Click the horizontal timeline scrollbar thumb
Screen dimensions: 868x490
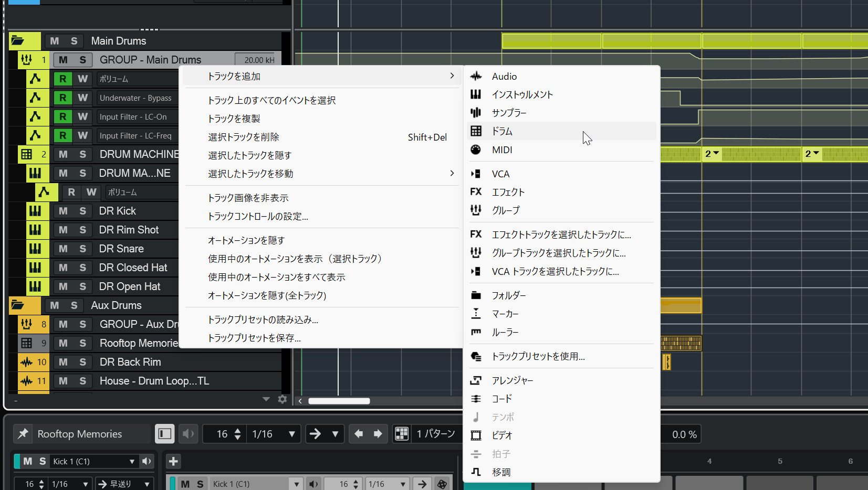(339, 401)
